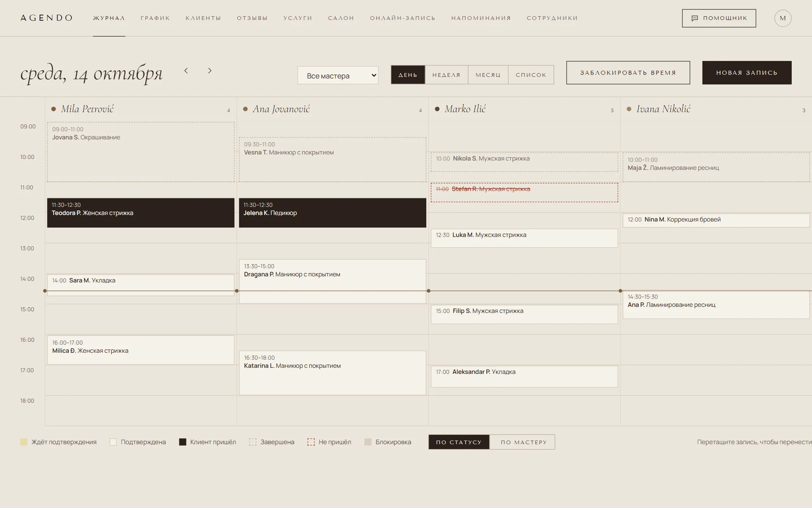Open the Услуги tab

coord(298,18)
